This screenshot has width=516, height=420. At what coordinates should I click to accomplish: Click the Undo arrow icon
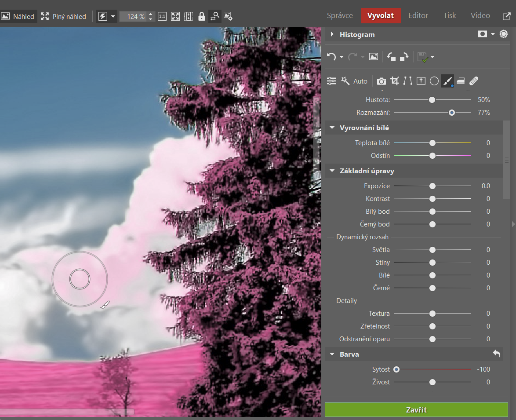(331, 57)
